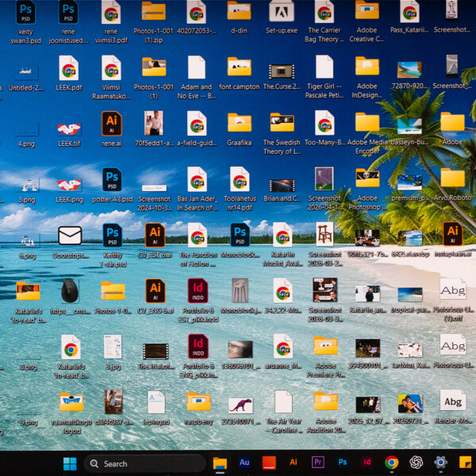This screenshot has height=476, width=476.
Task: Open The Carrier Bag Theory PDF
Action: click(324, 12)
